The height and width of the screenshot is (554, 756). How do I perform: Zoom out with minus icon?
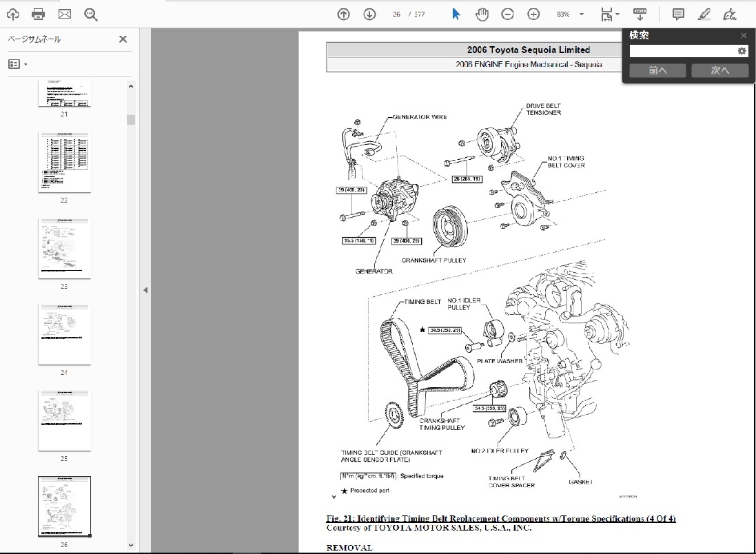(x=507, y=14)
